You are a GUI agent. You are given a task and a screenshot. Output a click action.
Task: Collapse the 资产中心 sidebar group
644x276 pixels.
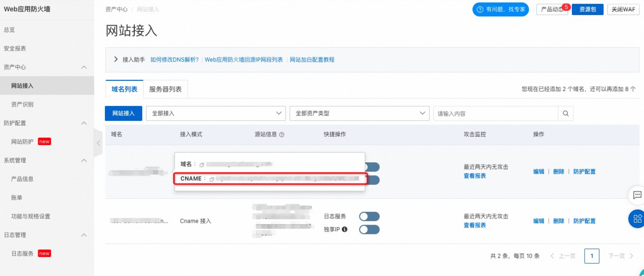click(x=84, y=67)
